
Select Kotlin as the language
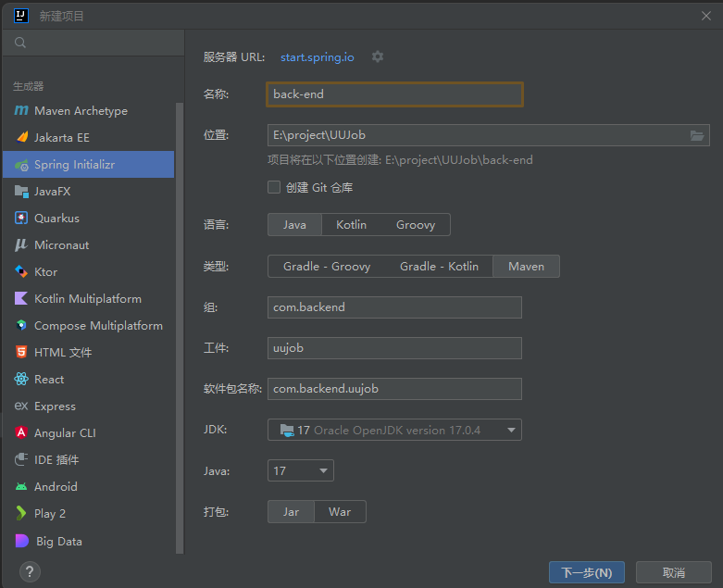[351, 225]
